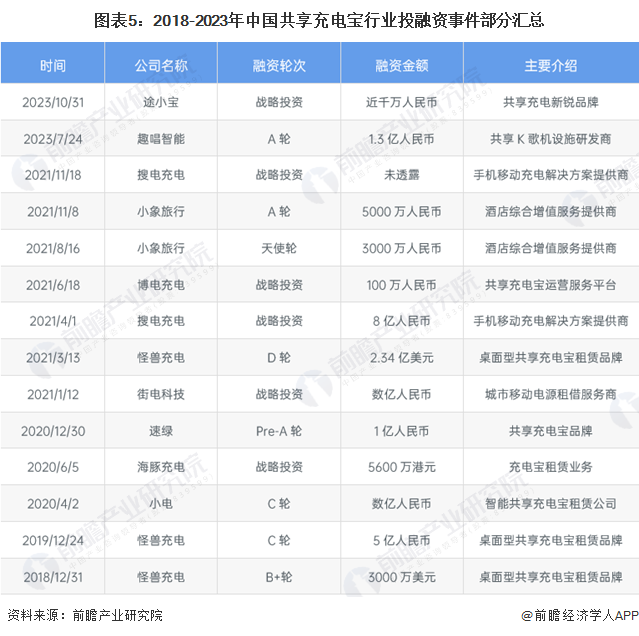Click the '@前瞻经济学人APP' credit text

point(580,615)
